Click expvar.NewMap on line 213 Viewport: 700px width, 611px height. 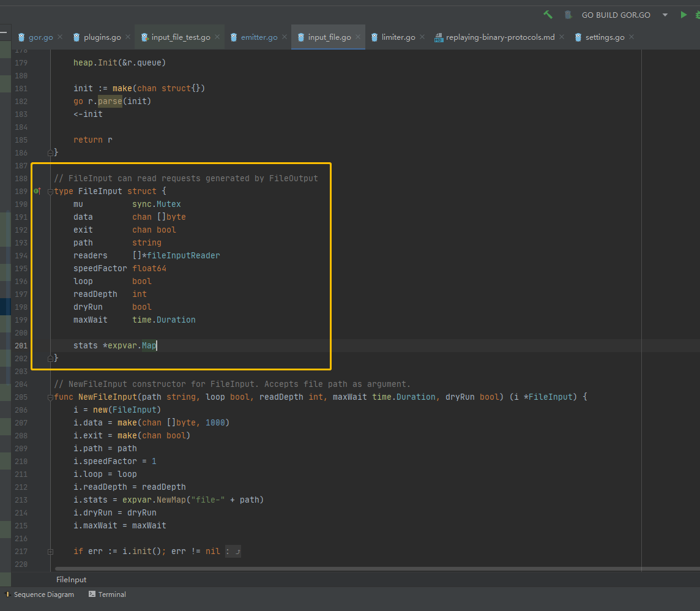(x=154, y=500)
